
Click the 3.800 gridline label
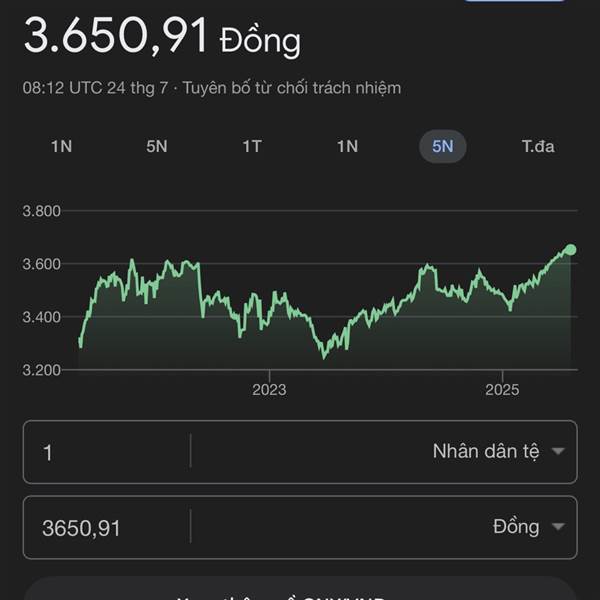click(x=42, y=211)
